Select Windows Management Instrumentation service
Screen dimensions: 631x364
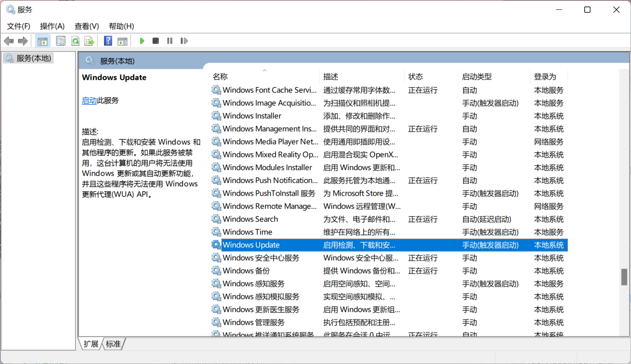pos(389,129)
